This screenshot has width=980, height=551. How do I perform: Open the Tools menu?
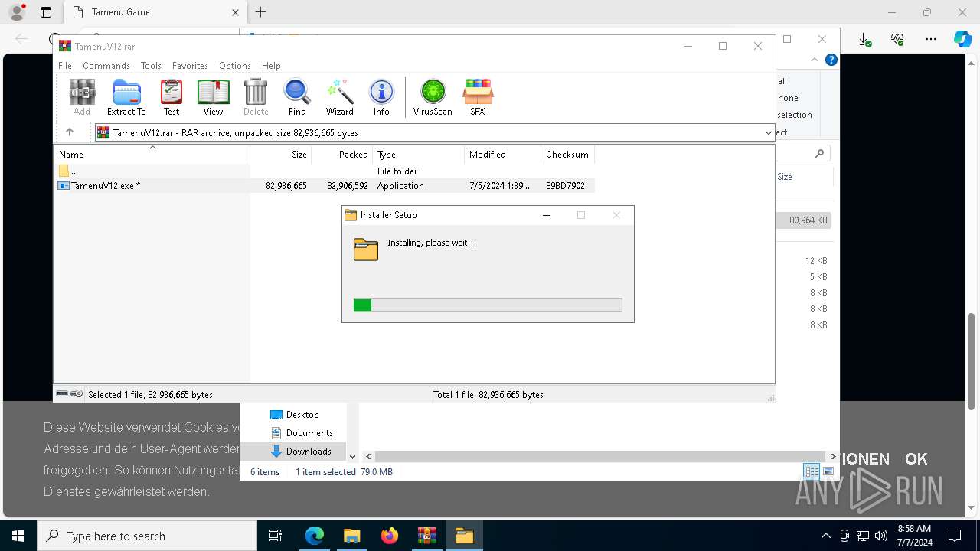tap(151, 66)
